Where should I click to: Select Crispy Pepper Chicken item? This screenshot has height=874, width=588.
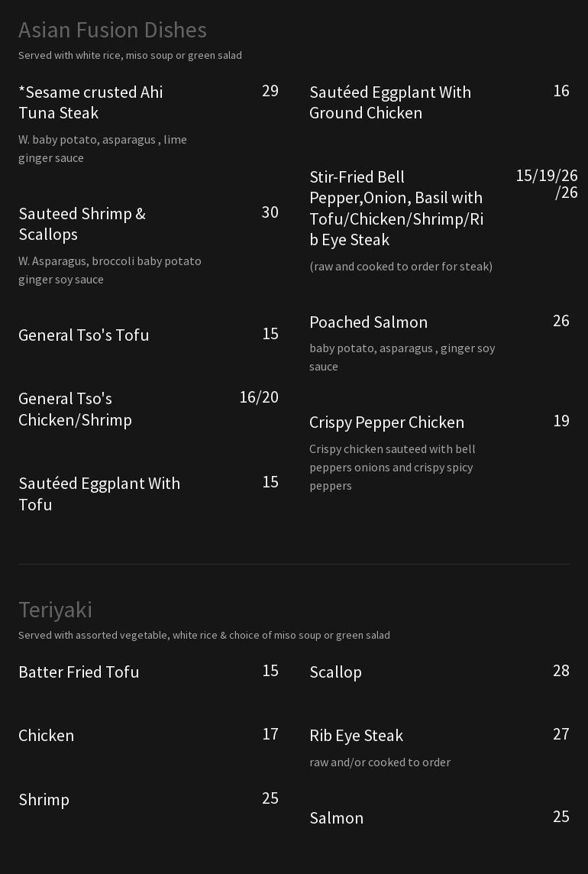[x=386, y=422]
